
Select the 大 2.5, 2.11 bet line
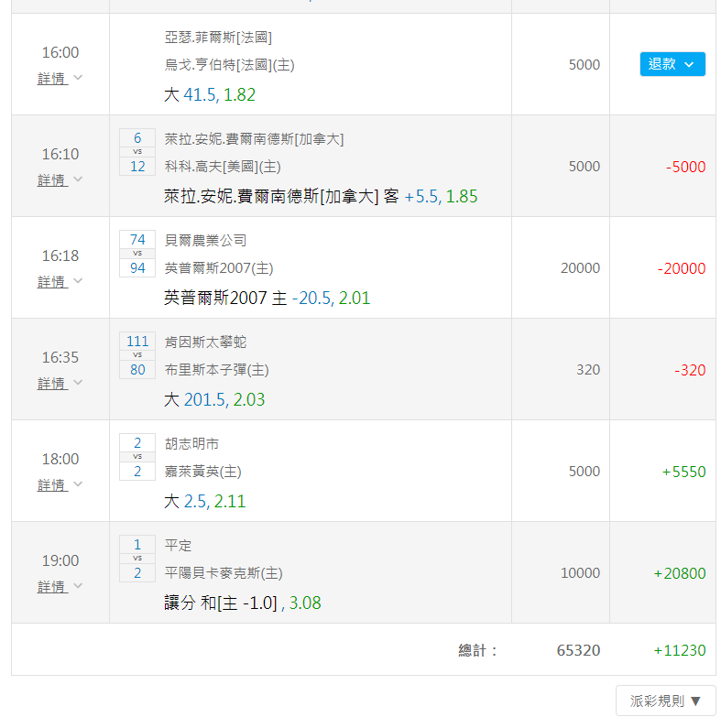(205, 502)
